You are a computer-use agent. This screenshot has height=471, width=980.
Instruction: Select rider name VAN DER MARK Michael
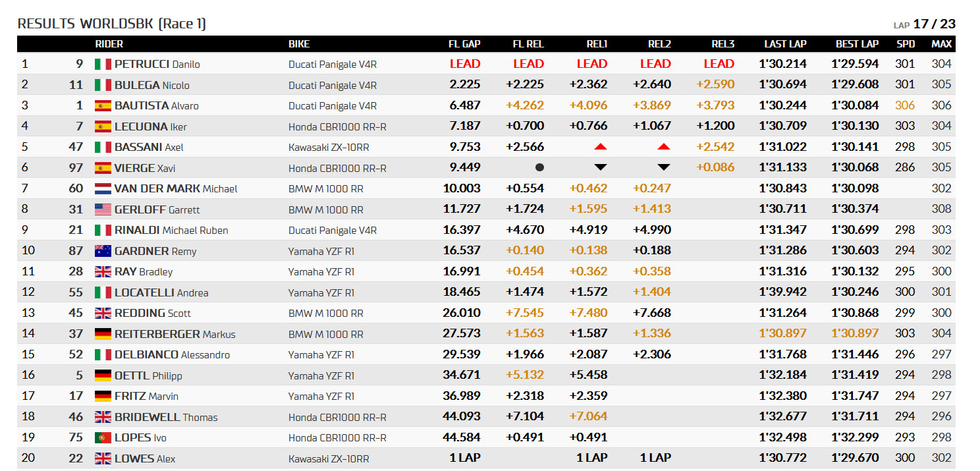[x=176, y=188]
